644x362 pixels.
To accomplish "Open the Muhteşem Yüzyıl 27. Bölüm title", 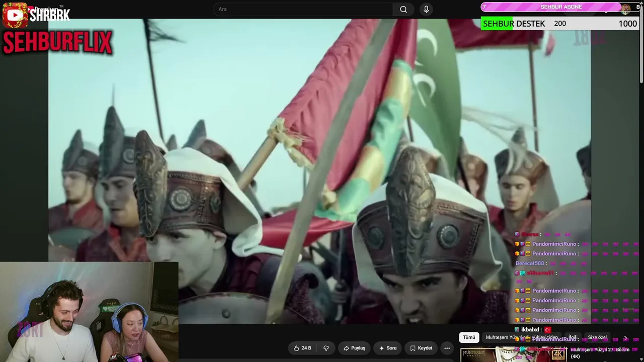I will click(600, 353).
